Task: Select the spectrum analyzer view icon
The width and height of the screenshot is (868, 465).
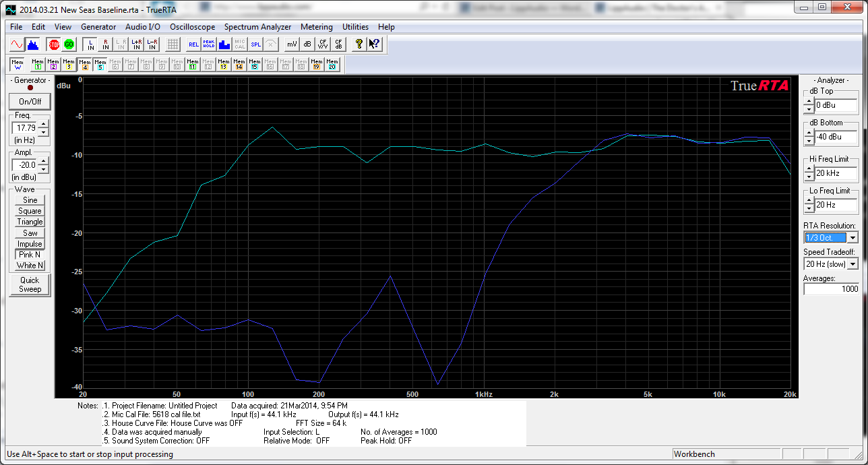Action: (32, 44)
